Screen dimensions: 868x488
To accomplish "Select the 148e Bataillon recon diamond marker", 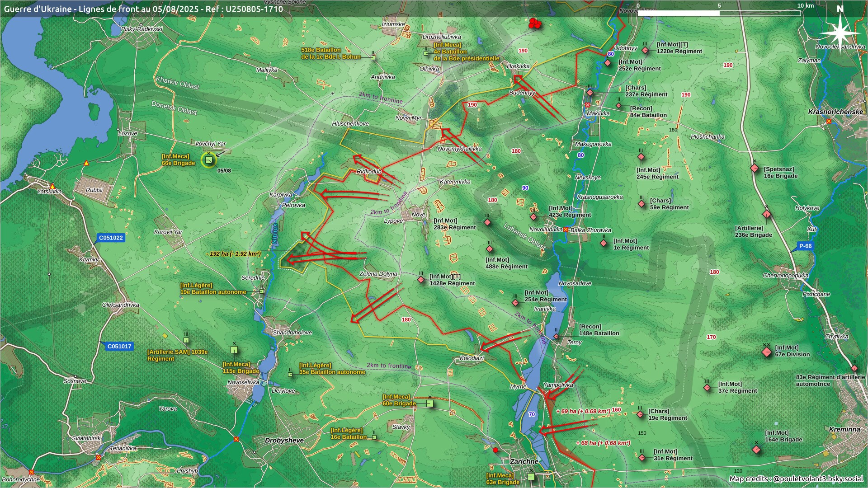I will pyautogui.click(x=557, y=337).
